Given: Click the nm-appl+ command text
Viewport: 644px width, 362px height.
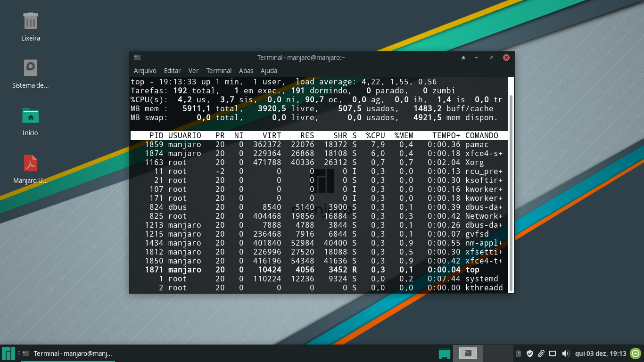Looking at the screenshot, I should point(484,243).
